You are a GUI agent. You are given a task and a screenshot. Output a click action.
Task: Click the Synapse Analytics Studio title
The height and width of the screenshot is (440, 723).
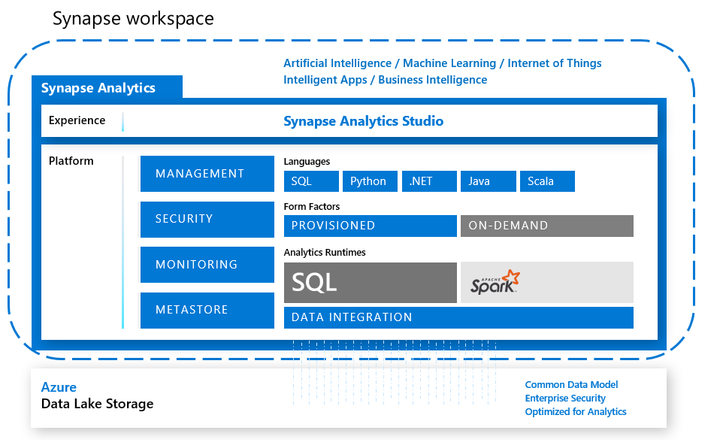pos(363,122)
